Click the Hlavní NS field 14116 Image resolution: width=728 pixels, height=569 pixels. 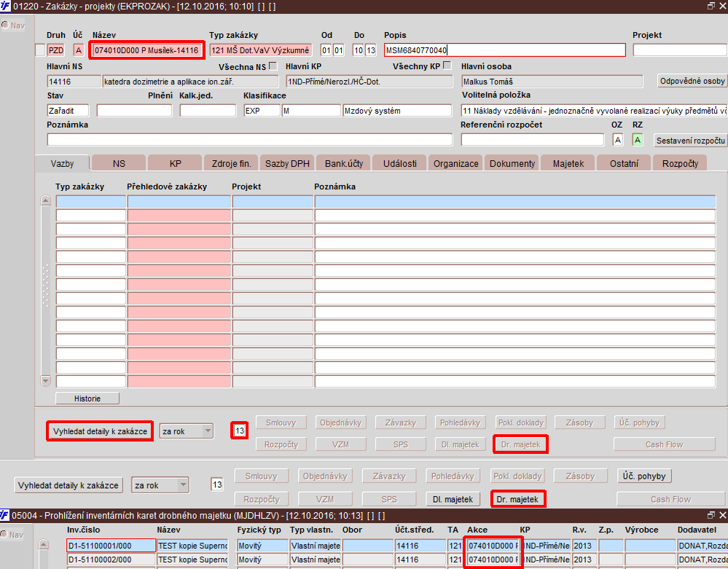[x=74, y=81]
